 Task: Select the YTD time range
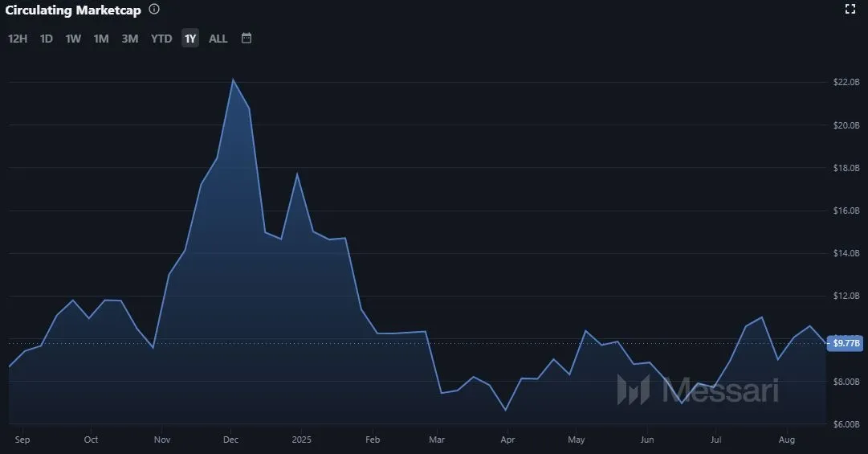161,39
